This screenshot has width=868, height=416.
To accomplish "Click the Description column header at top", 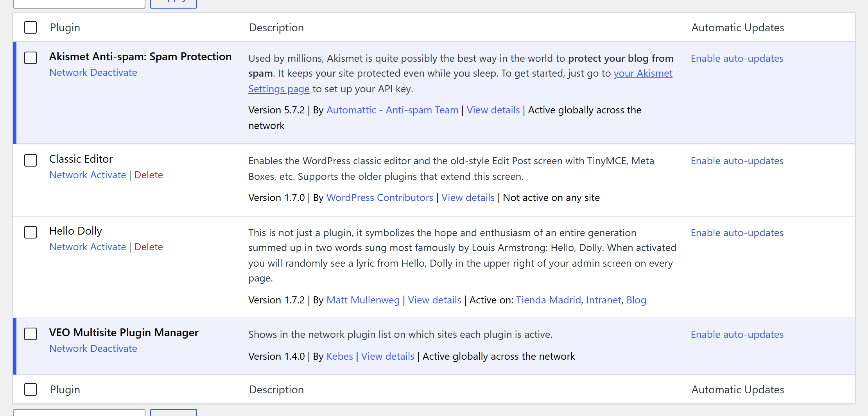I will point(276,28).
